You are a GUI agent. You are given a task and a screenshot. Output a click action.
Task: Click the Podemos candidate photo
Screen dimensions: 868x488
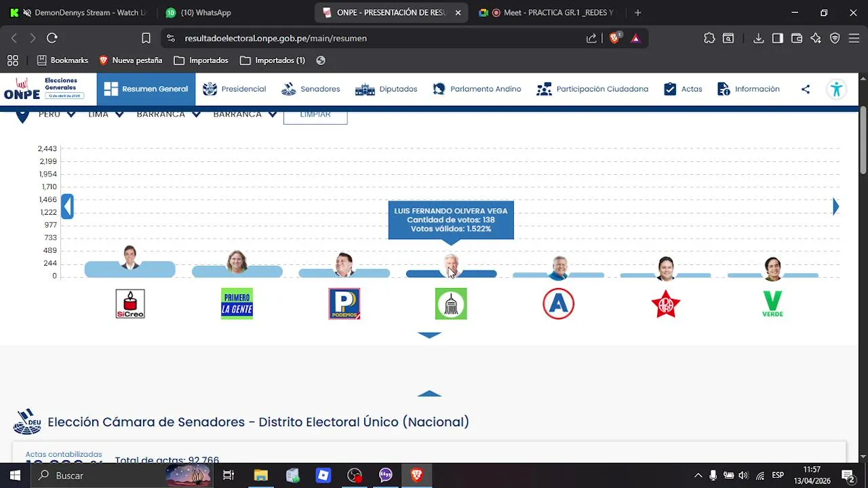point(344,264)
